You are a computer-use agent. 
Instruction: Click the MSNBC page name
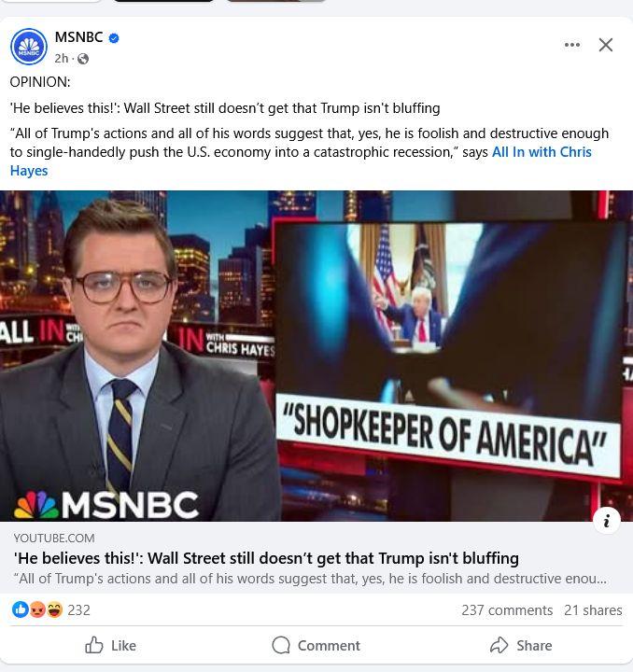[x=78, y=37]
